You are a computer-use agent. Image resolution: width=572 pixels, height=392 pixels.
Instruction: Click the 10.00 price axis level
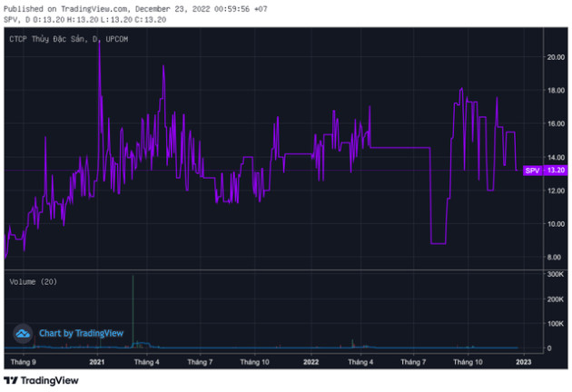(555, 224)
